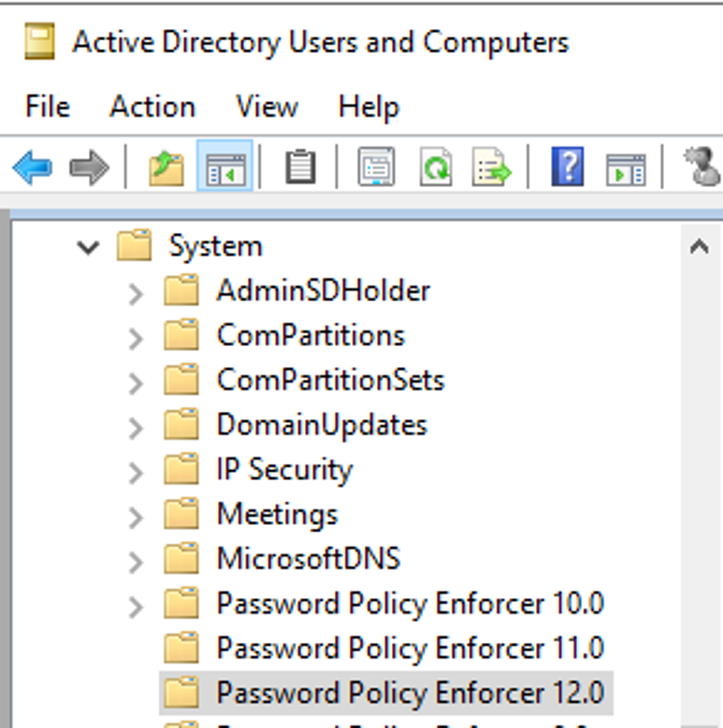Select AdminSDHolder in the tree
This screenshot has width=723, height=728.
pyautogui.click(x=324, y=290)
